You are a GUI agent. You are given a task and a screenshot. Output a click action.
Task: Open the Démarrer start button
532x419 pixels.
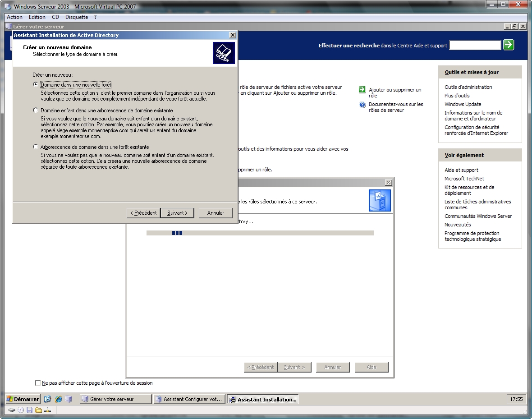(23, 399)
